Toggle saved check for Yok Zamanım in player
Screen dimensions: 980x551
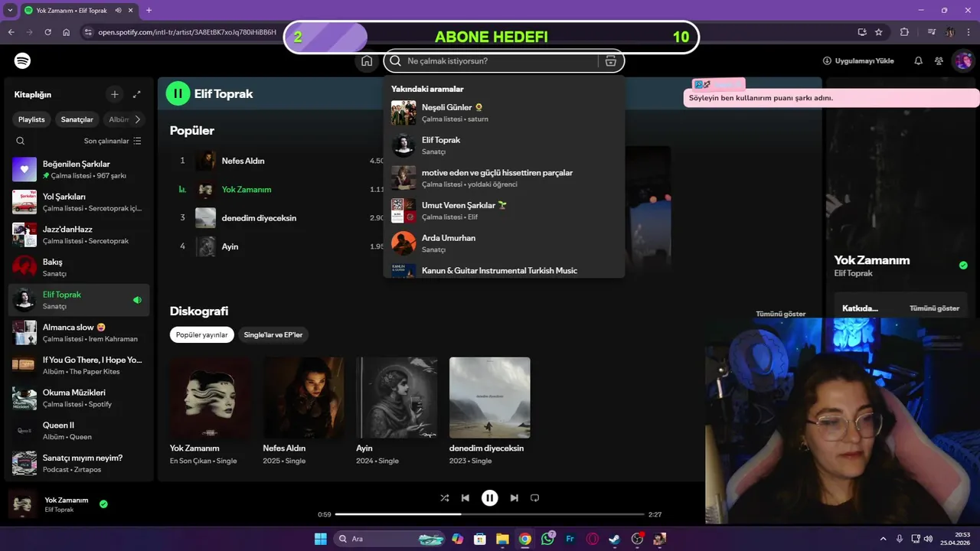coord(103,504)
